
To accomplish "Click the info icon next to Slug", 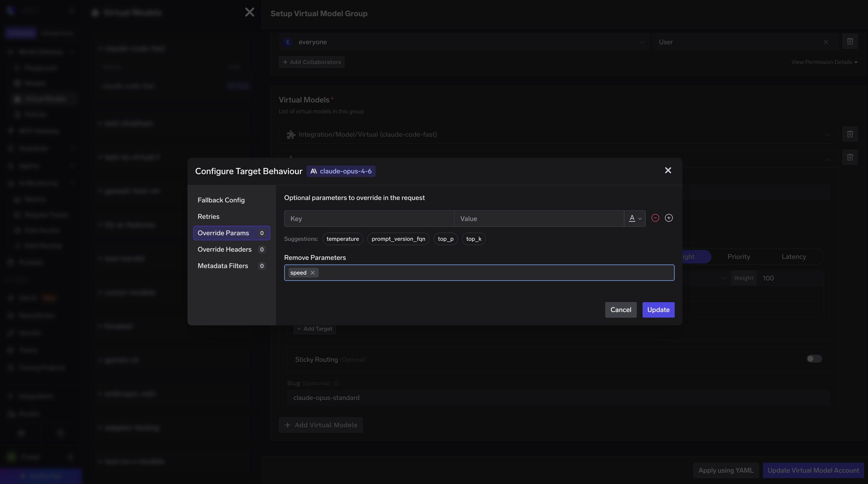I will [x=336, y=384].
